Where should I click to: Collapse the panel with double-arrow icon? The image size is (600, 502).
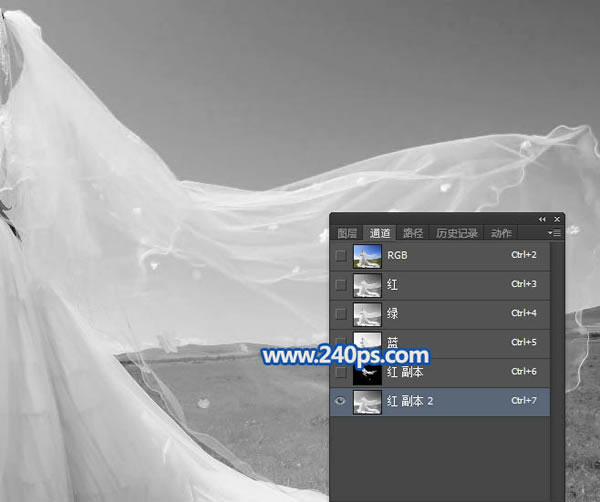[x=542, y=219]
